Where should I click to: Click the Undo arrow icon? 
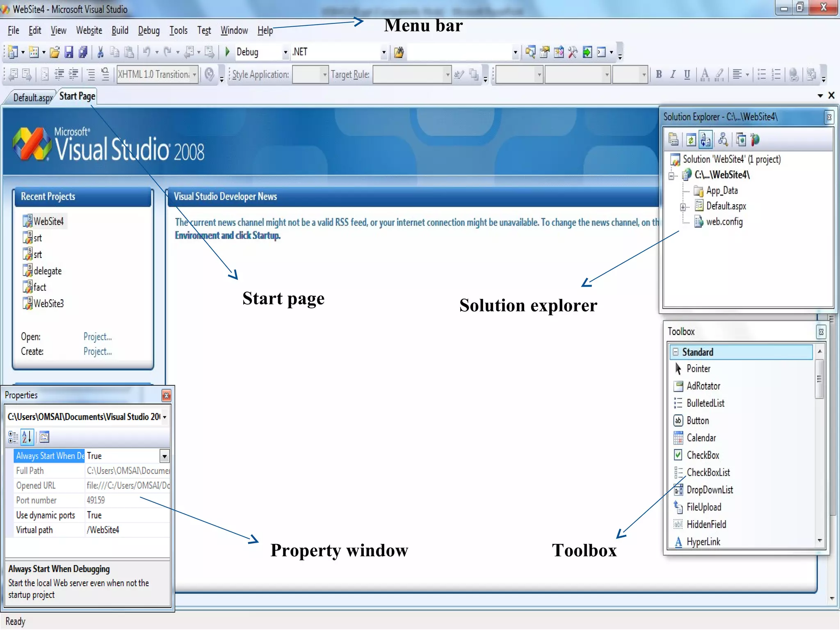coord(146,52)
